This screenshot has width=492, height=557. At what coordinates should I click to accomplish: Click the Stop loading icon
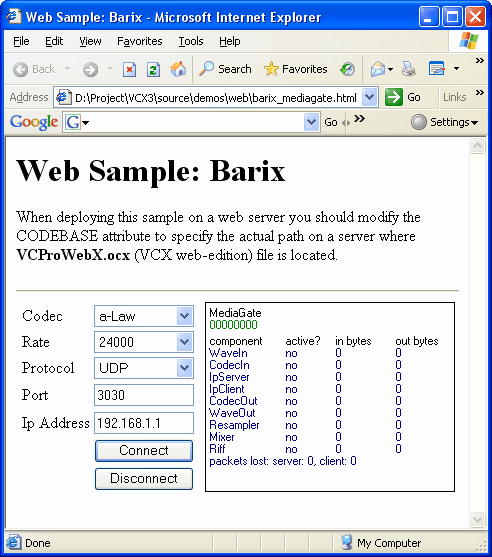(x=129, y=69)
